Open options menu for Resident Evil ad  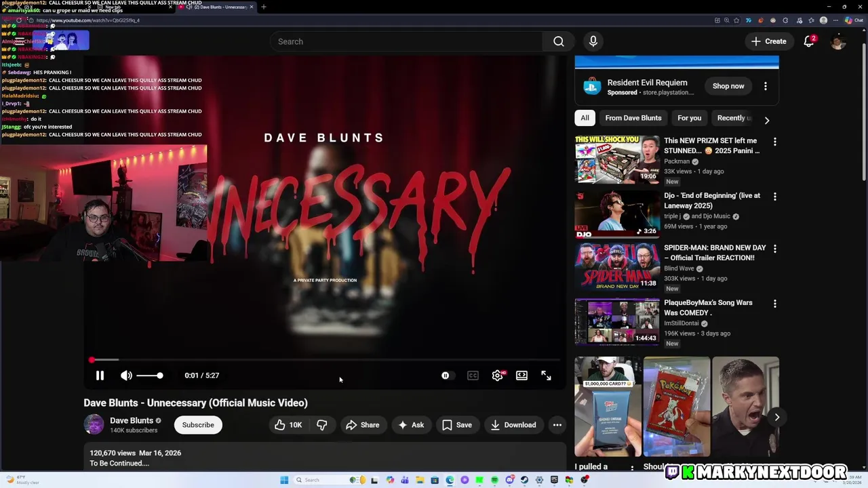[766, 86]
